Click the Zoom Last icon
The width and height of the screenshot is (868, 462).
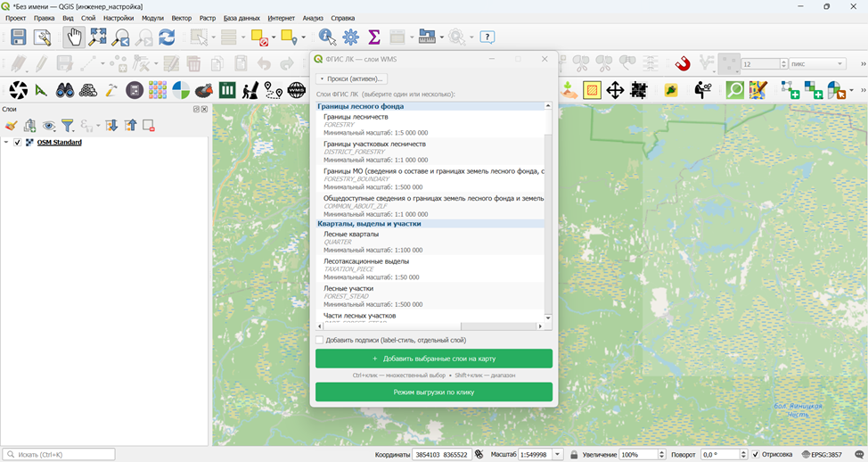coord(120,37)
